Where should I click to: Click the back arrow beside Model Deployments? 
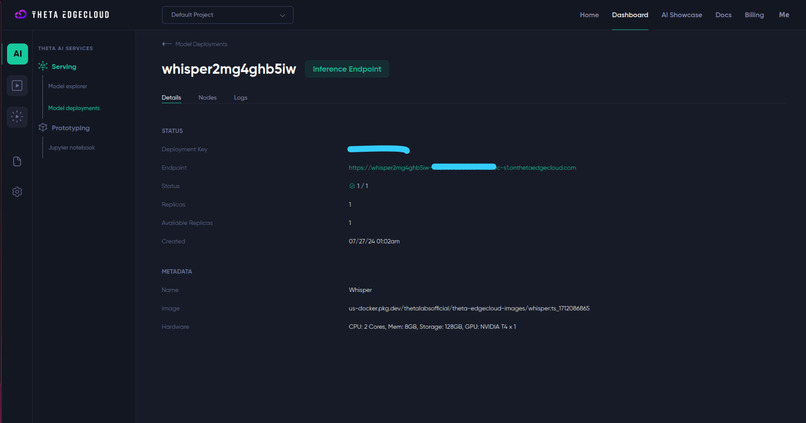coord(166,44)
